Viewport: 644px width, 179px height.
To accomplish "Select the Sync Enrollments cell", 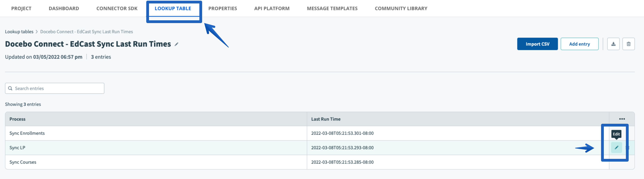I will click(x=156, y=133).
